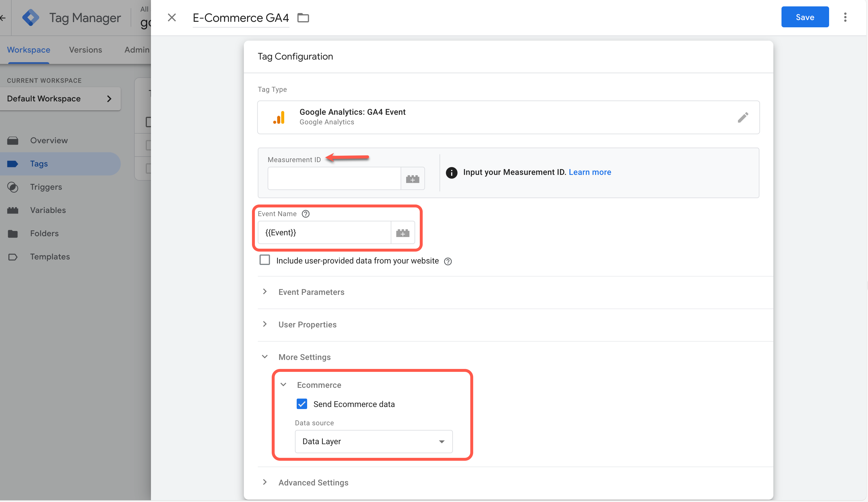Click the Triggers sidebar icon
The image size is (868, 502).
tap(13, 187)
